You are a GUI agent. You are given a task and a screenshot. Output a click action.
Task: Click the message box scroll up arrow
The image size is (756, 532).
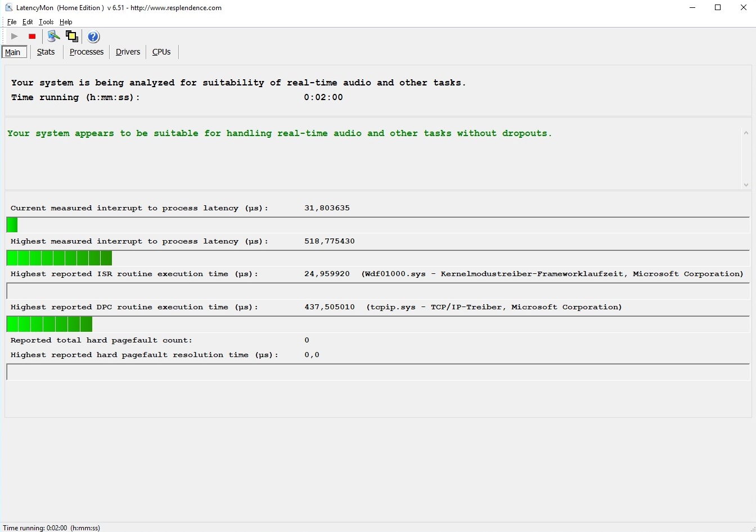tap(746, 133)
